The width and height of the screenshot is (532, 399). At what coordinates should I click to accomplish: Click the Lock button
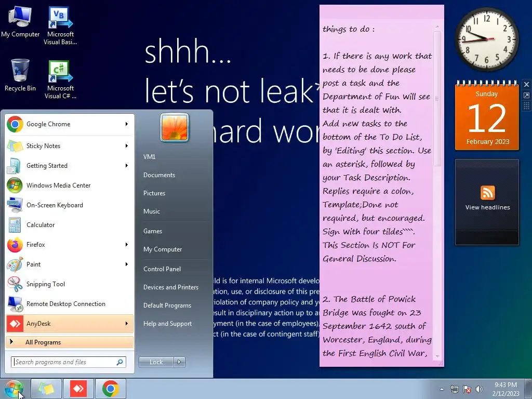point(156,362)
